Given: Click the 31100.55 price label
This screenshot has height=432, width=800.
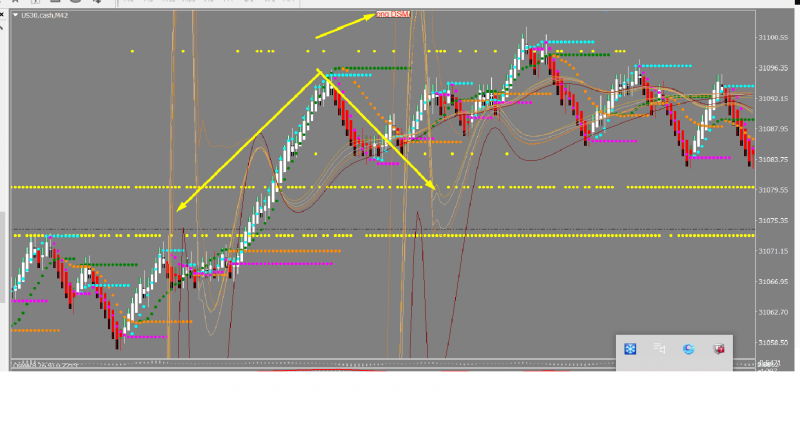Looking at the screenshot, I should (x=773, y=38).
